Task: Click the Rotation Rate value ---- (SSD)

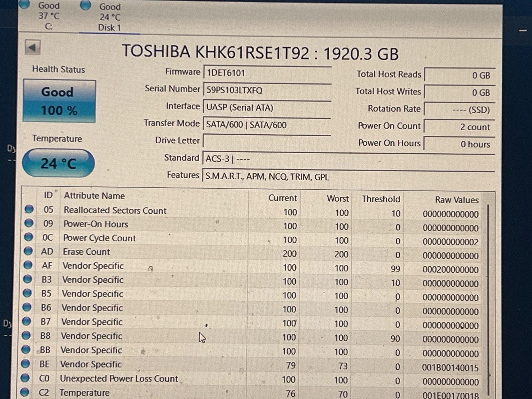Action: coord(460,110)
